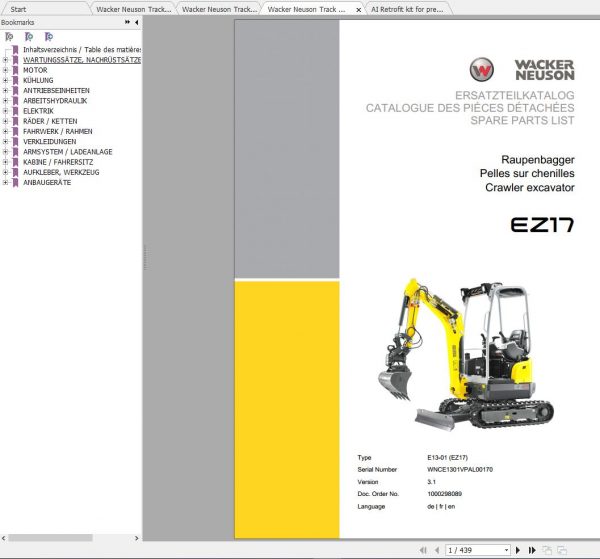Go to the first page

[x=423, y=550]
